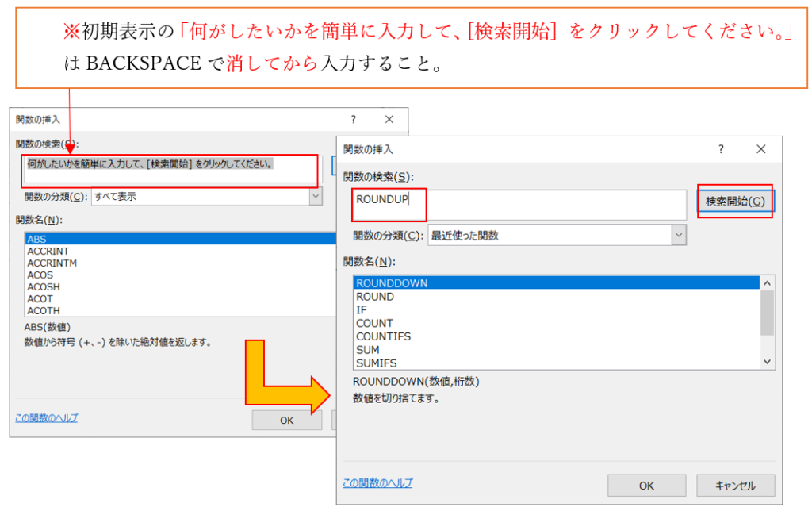Click the キャンセル button
Screen dimensions: 812x515
735,486
